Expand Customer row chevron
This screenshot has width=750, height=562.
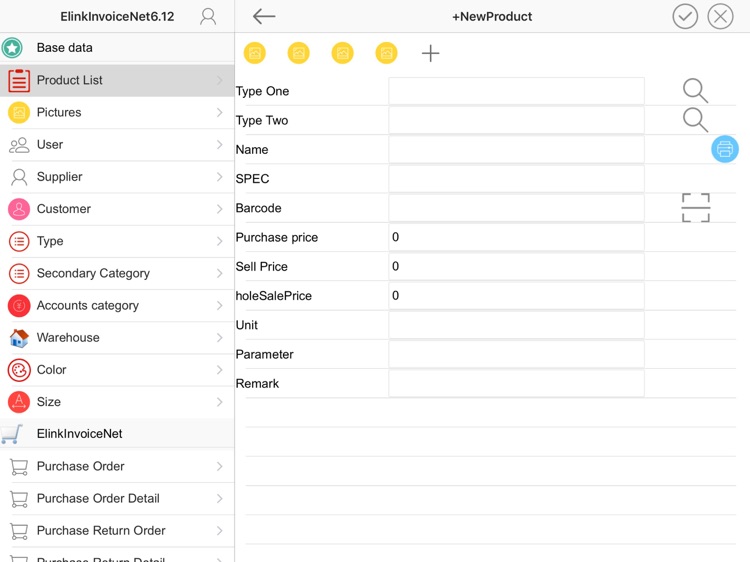click(x=220, y=209)
